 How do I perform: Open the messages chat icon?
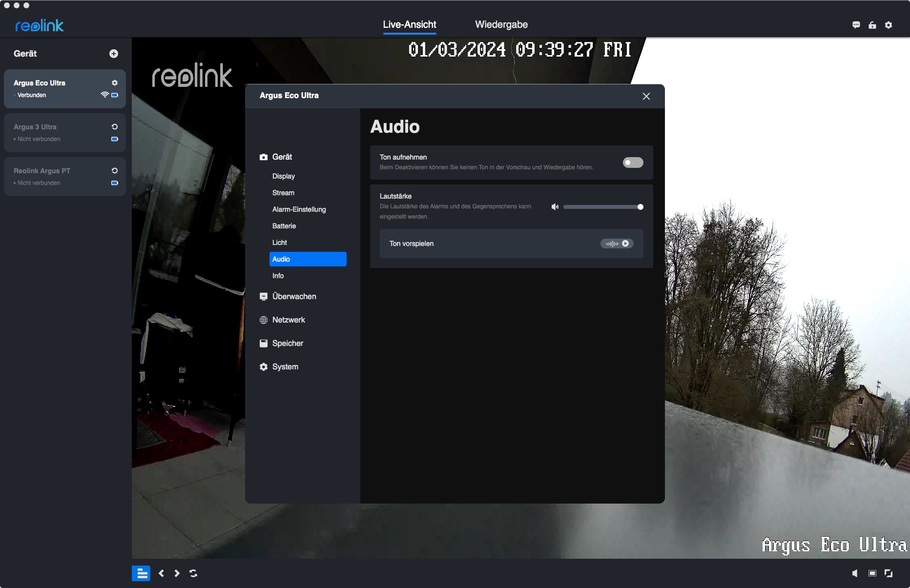pos(856,25)
